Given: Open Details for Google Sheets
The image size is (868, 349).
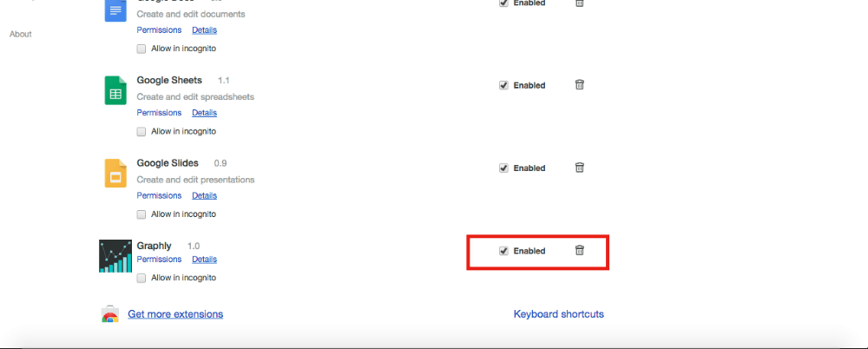Looking at the screenshot, I should 204,113.
